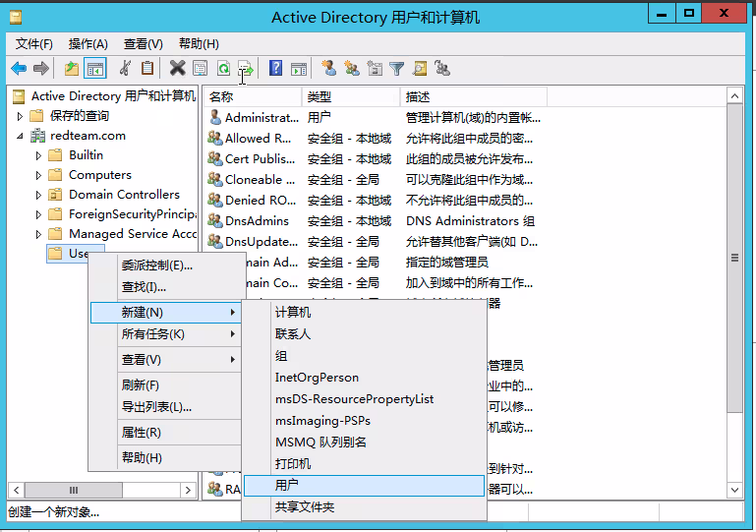The height and width of the screenshot is (532, 756).
Task: Click the Show/Hide console tree icon
Action: click(95, 68)
